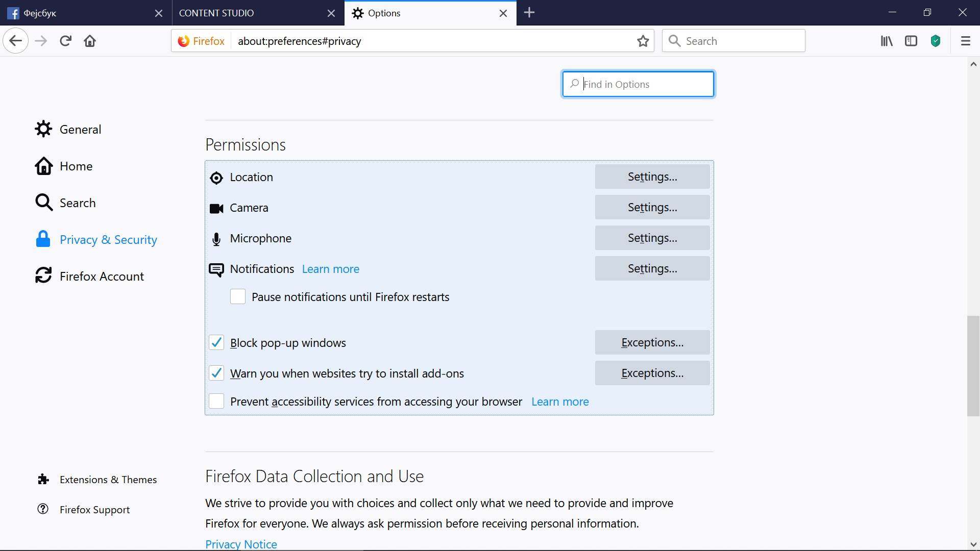Uncheck Block pop-up windows
The image size is (980, 551).
point(216,343)
